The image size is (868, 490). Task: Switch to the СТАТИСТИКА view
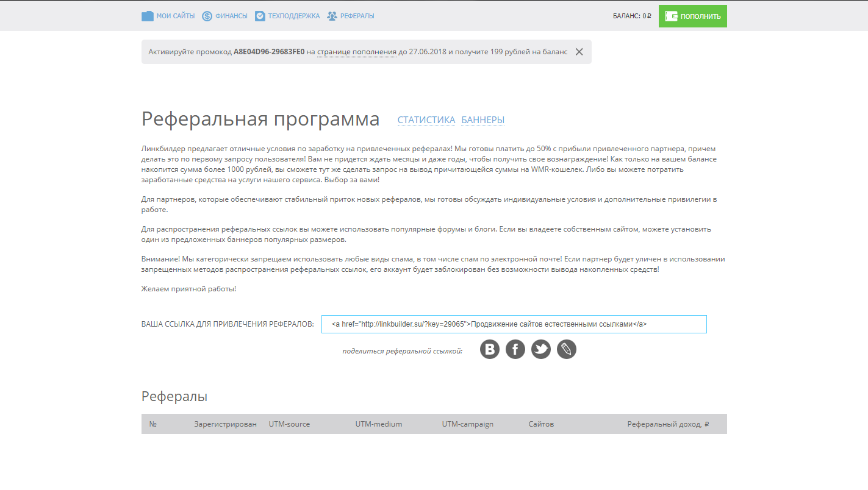pyautogui.click(x=426, y=119)
